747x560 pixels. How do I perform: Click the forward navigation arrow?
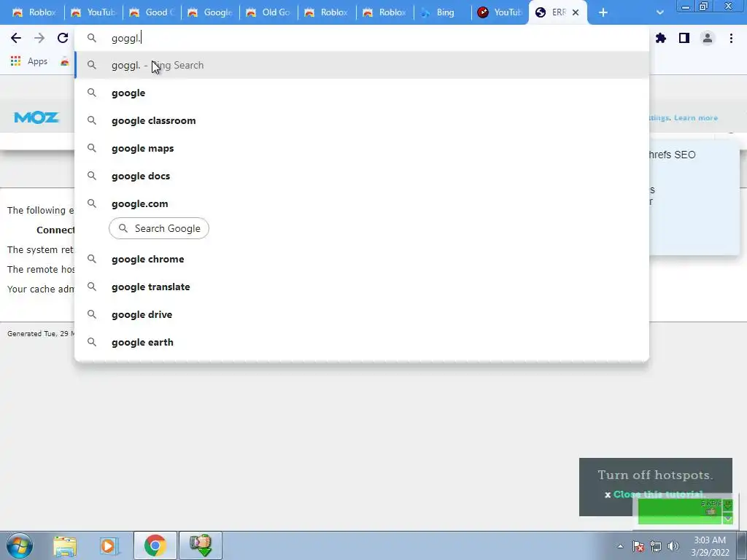coord(39,38)
